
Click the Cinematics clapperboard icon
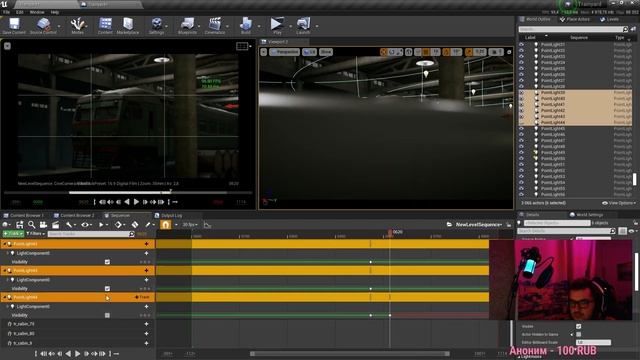point(215,24)
